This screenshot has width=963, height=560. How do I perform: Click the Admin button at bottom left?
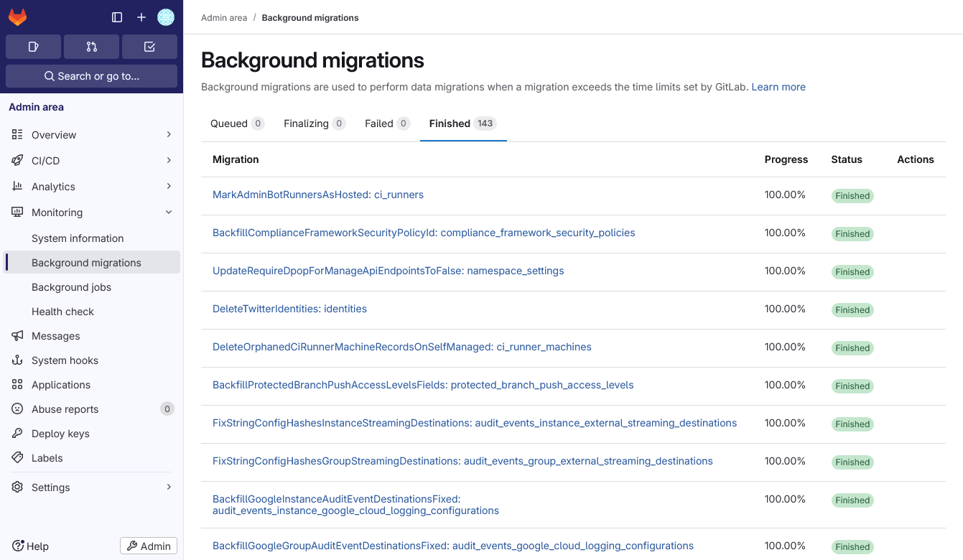pos(148,546)
